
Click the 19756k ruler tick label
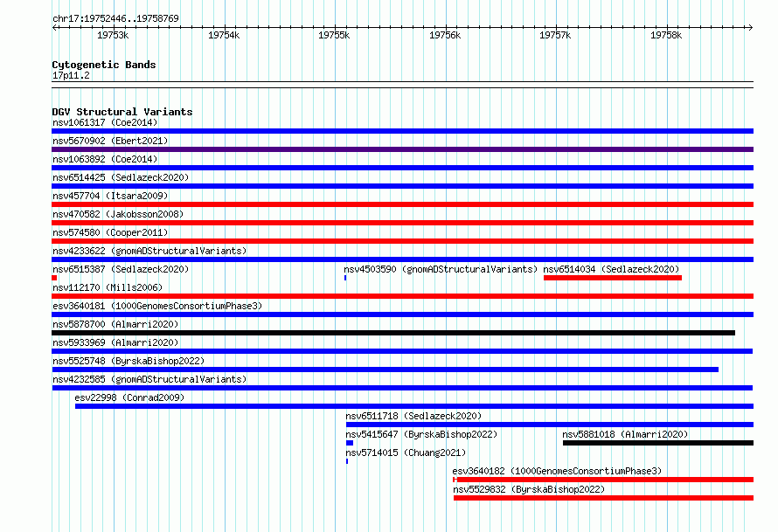click(x=445, y=35)
